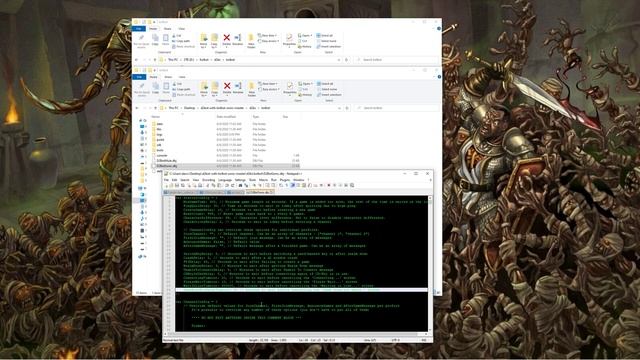Click the Save icon in Notepad++ toolbar
This screenshot has height=360, width=640.
pyautogui.click(x=177, y=185)
